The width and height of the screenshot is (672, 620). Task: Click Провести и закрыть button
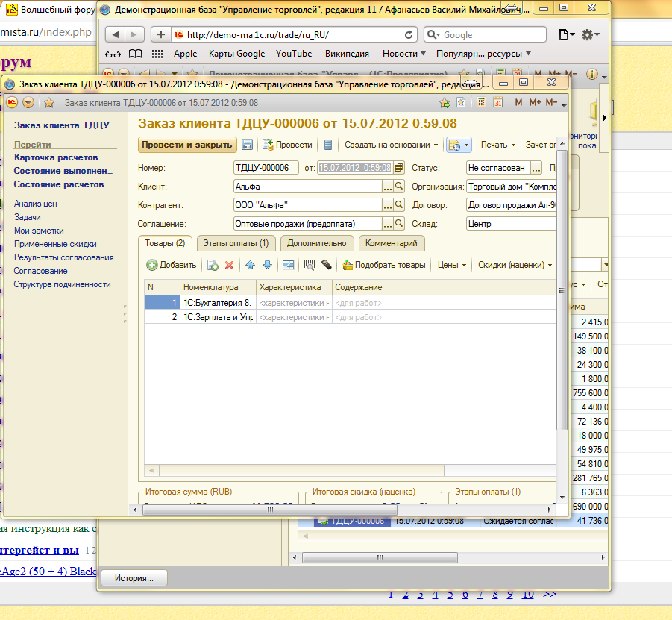click(187, 145)
